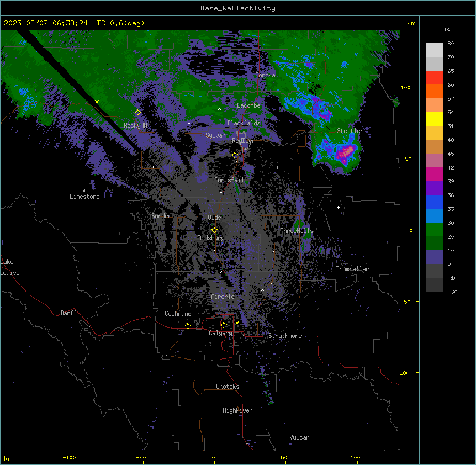Click the yellow diamond marker below Olds
Image resolution: width=476 pixels, height=465 pixels.
214,230
